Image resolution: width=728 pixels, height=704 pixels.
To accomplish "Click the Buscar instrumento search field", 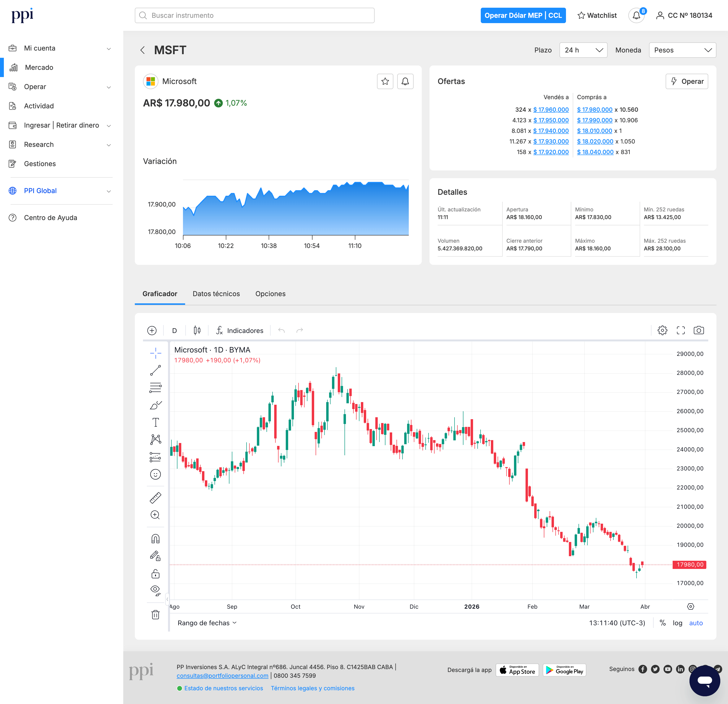I will pyautogui.click(x=254, y=16).
